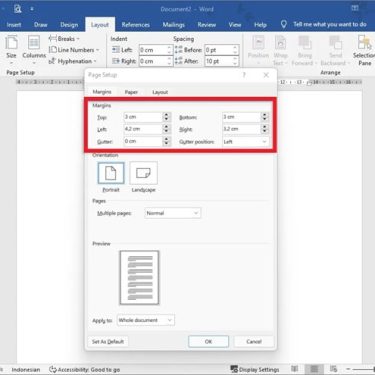Open the Mailings ribbon tab
375x375 pixels.
click(x=173, y=25)
